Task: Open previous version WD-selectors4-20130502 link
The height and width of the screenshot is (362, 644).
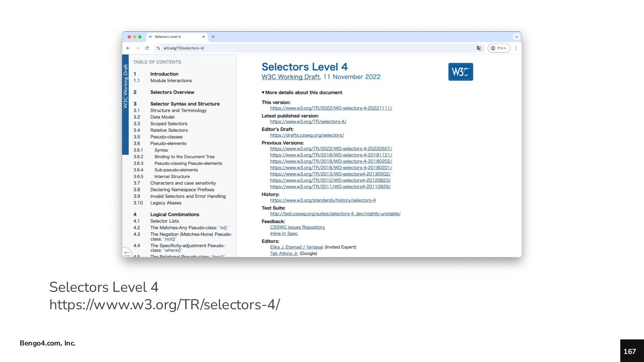Action: click(x=330, y=174)
